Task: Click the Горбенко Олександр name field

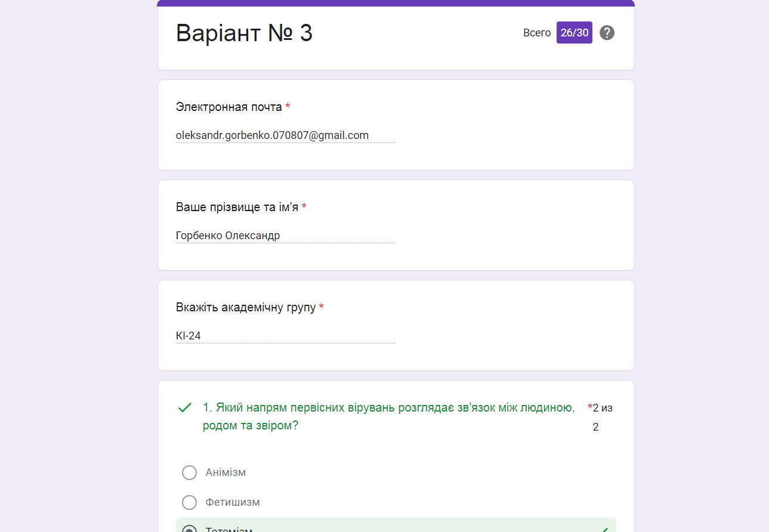Action: point(285,236)
